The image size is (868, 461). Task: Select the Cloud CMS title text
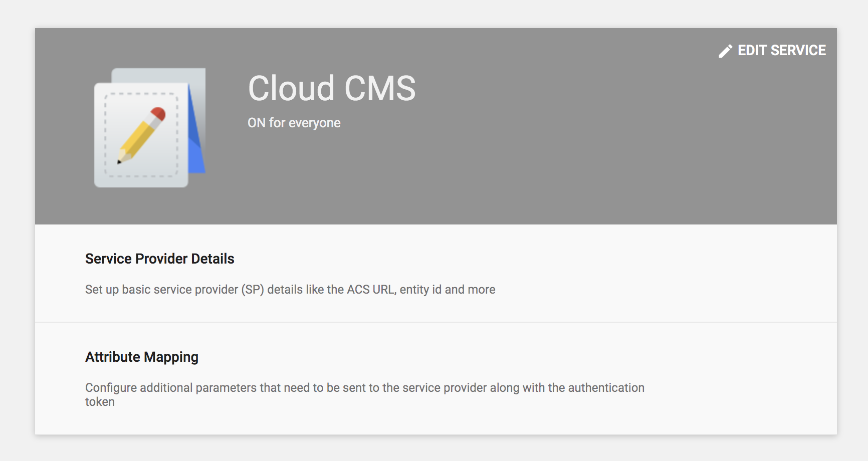pyautogui.click(x=331, y=89)
